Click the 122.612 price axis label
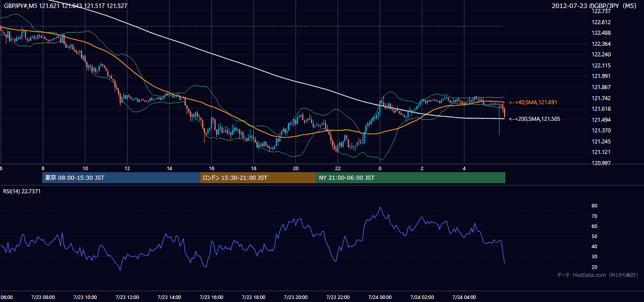This screenshot has height=302, width=644. pyautogui.click(x=601, y=22)
